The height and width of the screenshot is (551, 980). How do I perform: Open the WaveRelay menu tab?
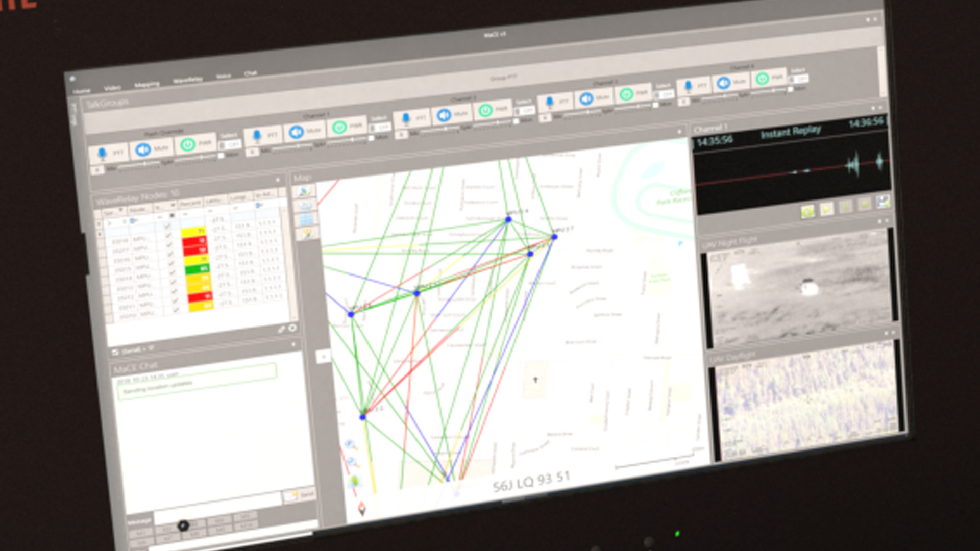[x=188, y=80]
